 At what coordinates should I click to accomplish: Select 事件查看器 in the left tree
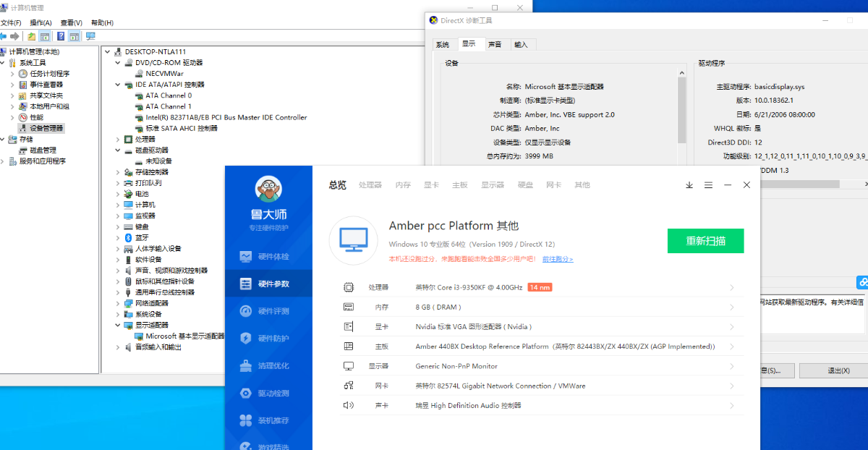point(46,85)
